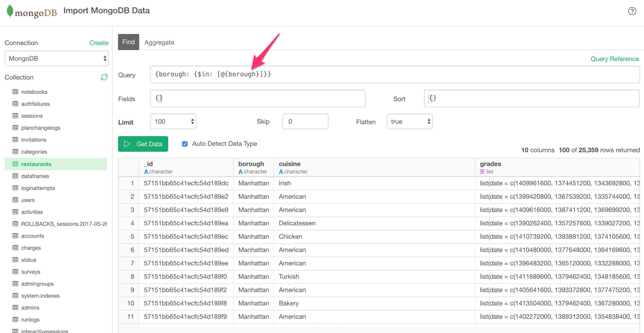Viewport: 644px width, 333px height.
Task: Select the surveys collection
Action: (x=31, y=272)
